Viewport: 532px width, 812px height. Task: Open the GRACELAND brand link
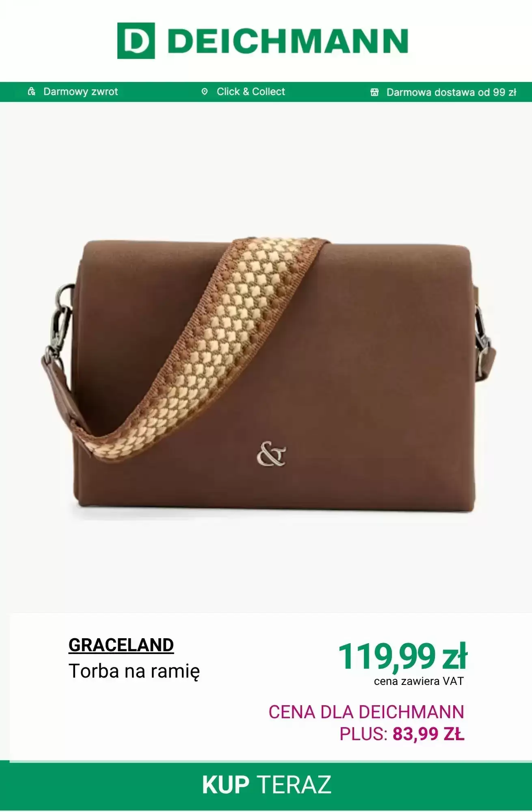coord(121,645)
